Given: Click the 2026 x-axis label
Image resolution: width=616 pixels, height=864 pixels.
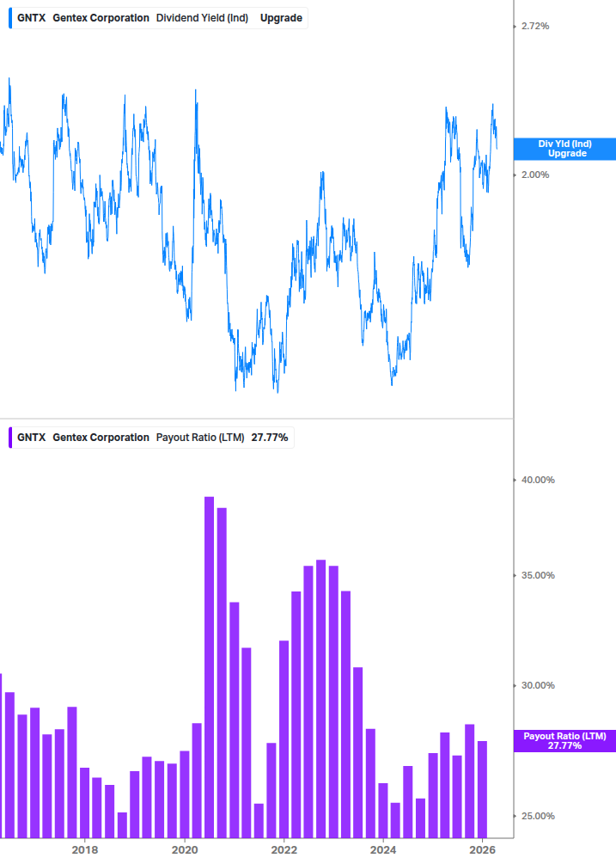Looking at the screenshot, I should coord(482,849).
